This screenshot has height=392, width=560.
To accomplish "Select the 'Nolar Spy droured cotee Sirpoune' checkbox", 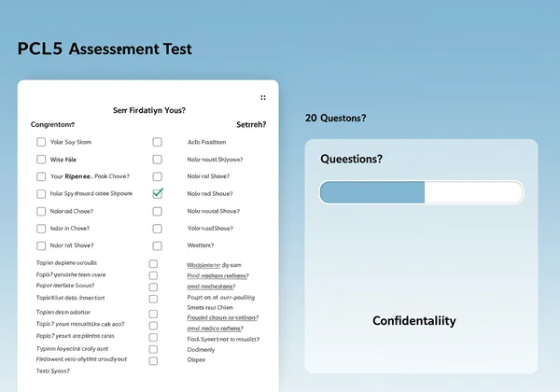I will coord(41,194).
